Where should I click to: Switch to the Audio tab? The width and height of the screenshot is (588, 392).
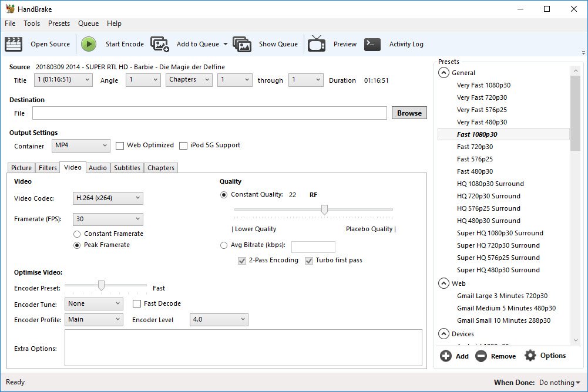98,168
